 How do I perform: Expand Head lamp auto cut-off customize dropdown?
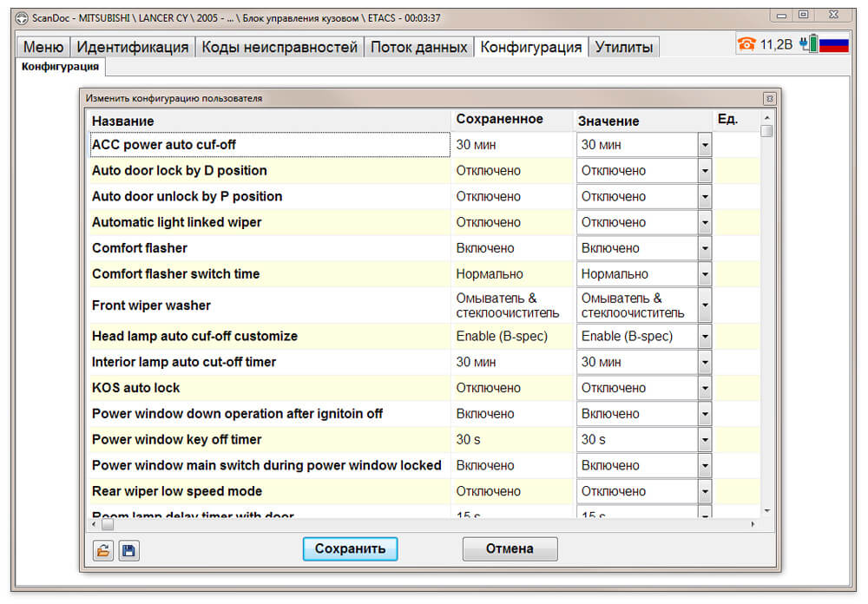pos(705,337)
